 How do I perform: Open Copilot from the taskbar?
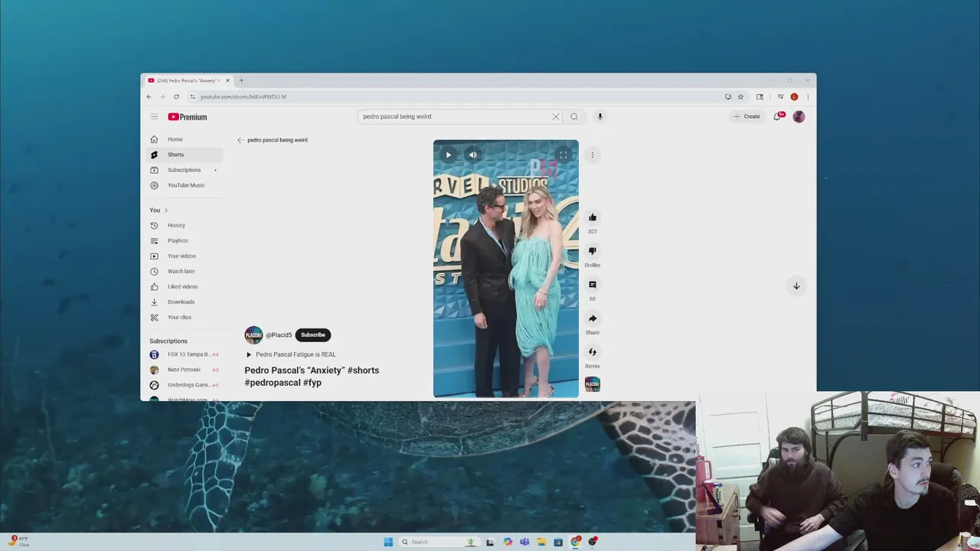(508, 542)
